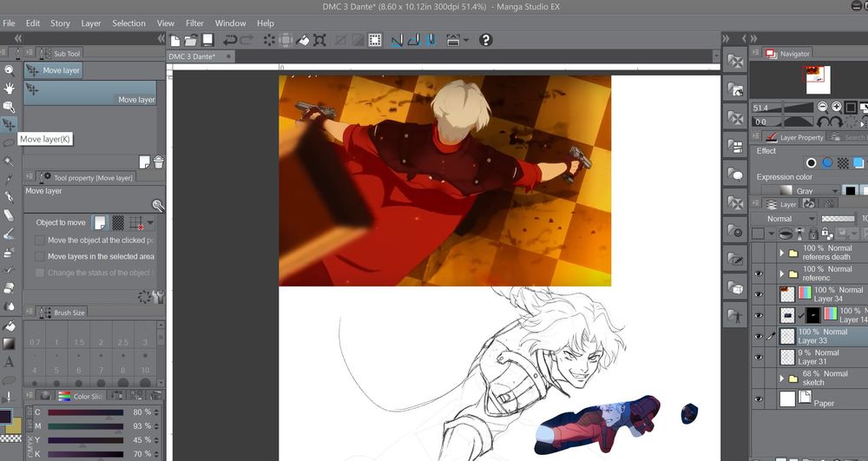Image resolution: width=868 pixels, height=461 pixels.
Task: Open the Layer menu
Action: 91,23
